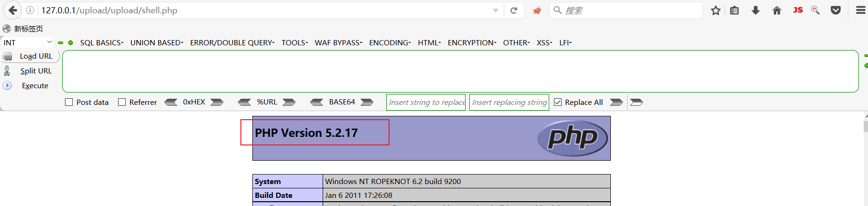
Task: Focus the Insert replacing string field
Action: tap(509, 102)
